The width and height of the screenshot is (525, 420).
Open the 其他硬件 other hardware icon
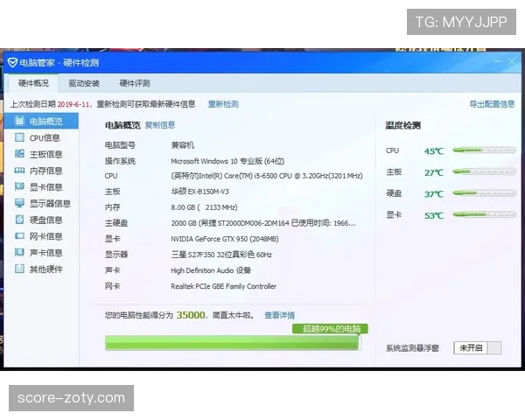point(20,269)
